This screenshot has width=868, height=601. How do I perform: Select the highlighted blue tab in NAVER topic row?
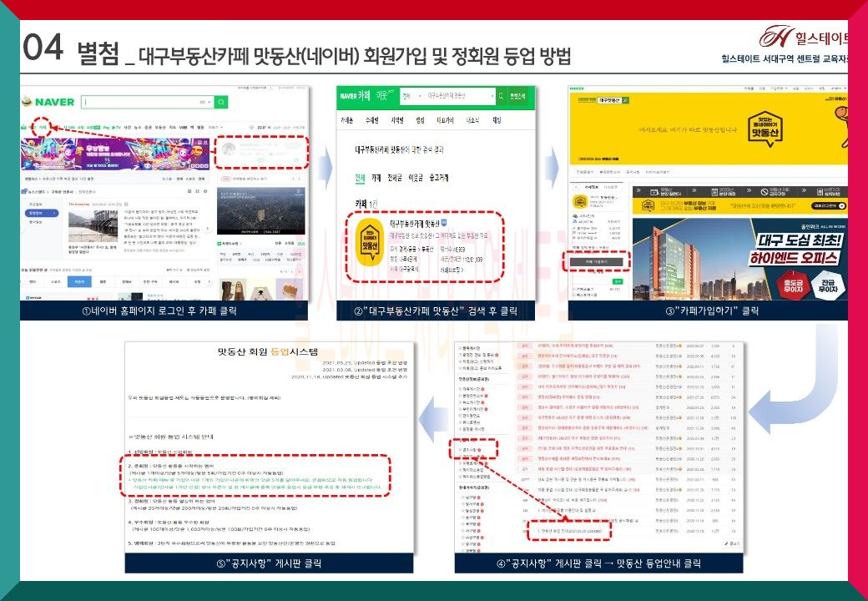(x=80, y=281)
